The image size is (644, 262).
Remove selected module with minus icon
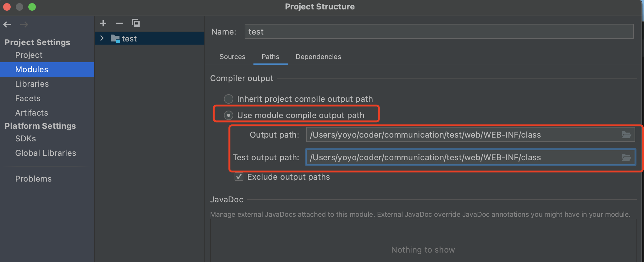tap(119, 23)
